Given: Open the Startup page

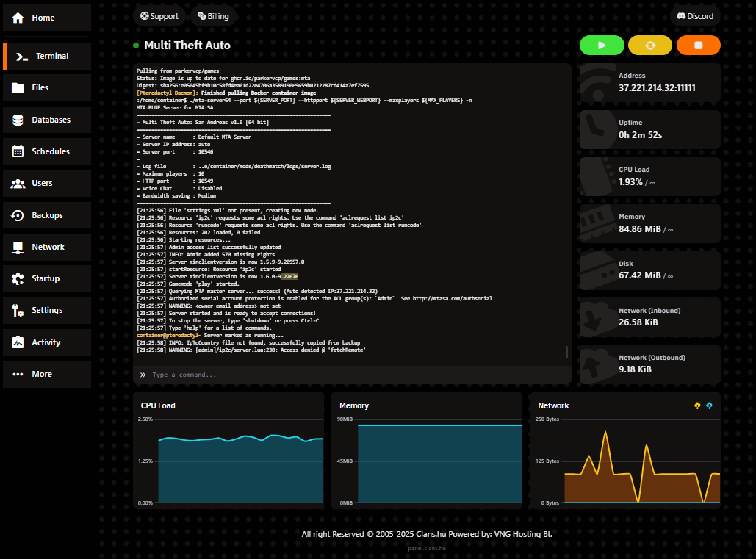Looking at the screenshot, I should point(47,278).
